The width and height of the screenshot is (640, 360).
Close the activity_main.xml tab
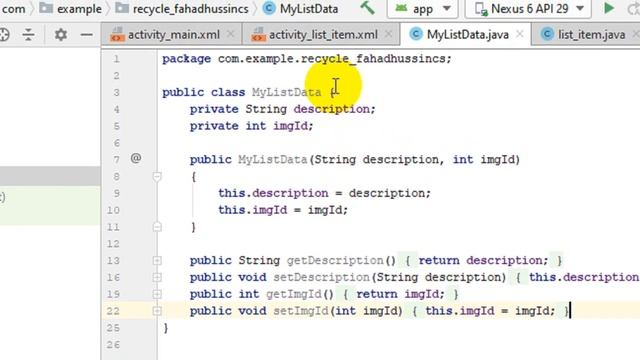point(231,35)
